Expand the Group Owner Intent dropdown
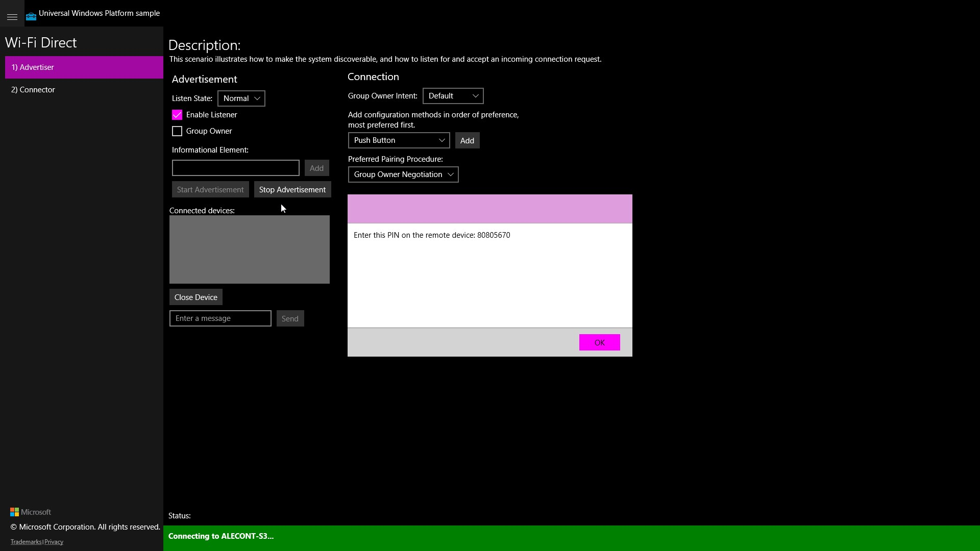This screenshot has height=551, width=980. point(453,96)
